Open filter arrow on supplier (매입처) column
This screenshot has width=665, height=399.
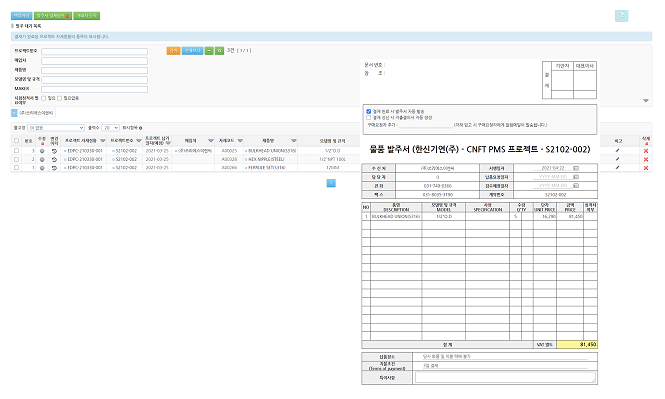[210, 141]
